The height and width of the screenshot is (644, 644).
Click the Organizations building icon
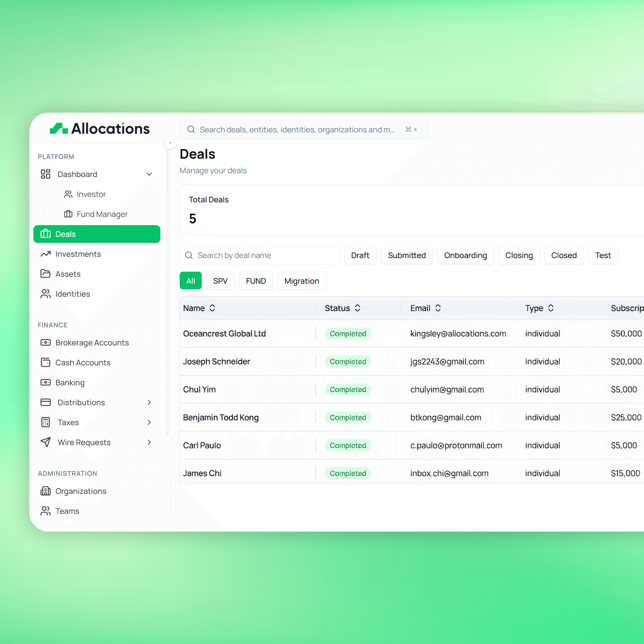[46, 491]
